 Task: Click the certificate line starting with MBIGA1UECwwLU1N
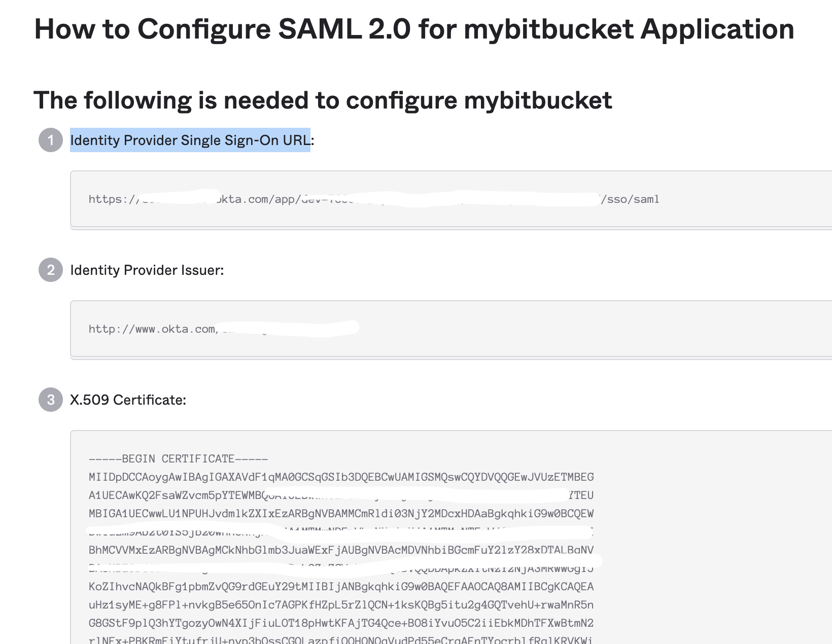point(341,514)
